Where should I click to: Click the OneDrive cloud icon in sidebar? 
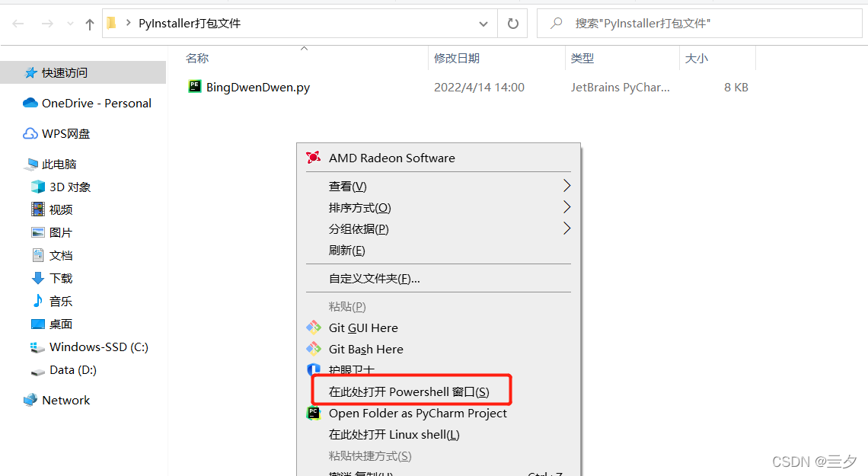(30, 103)
